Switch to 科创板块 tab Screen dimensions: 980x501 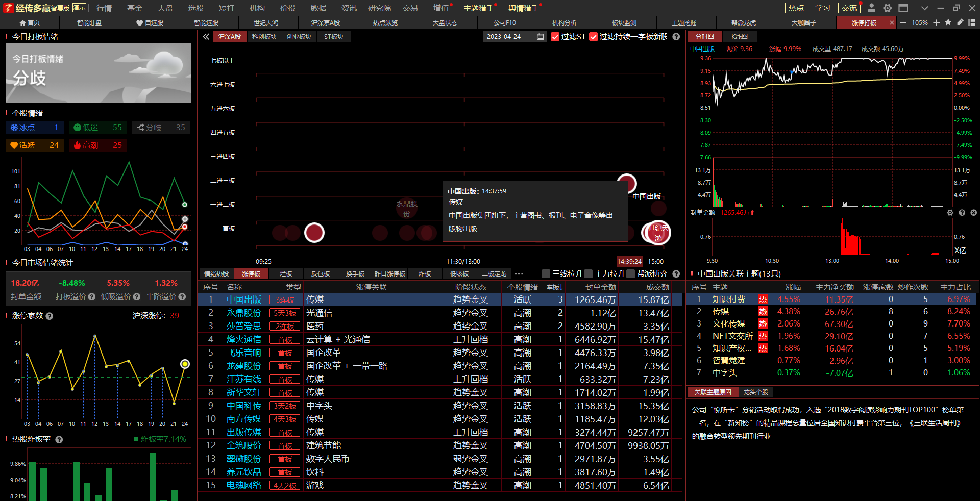264,37
